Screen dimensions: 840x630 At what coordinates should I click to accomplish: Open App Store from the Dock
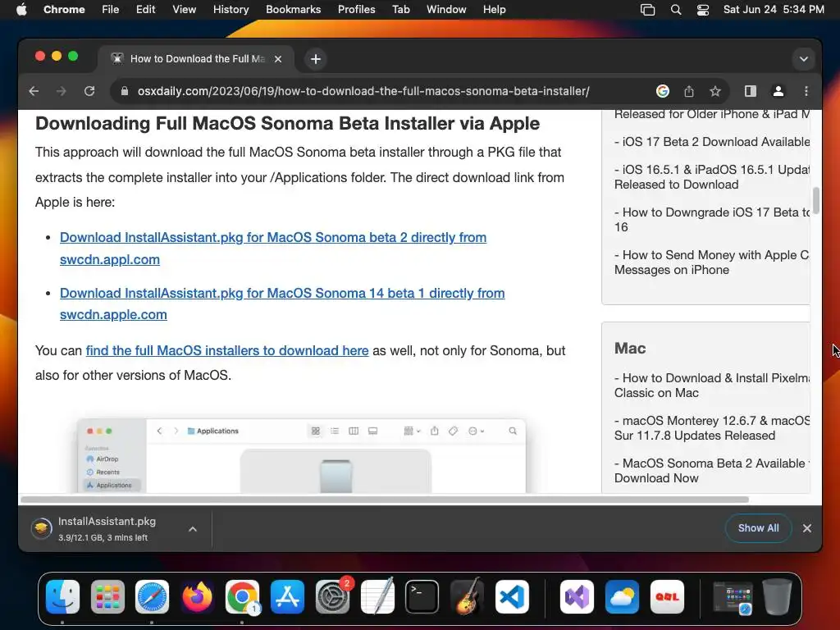pyautogui.click(x=287, y=596)
